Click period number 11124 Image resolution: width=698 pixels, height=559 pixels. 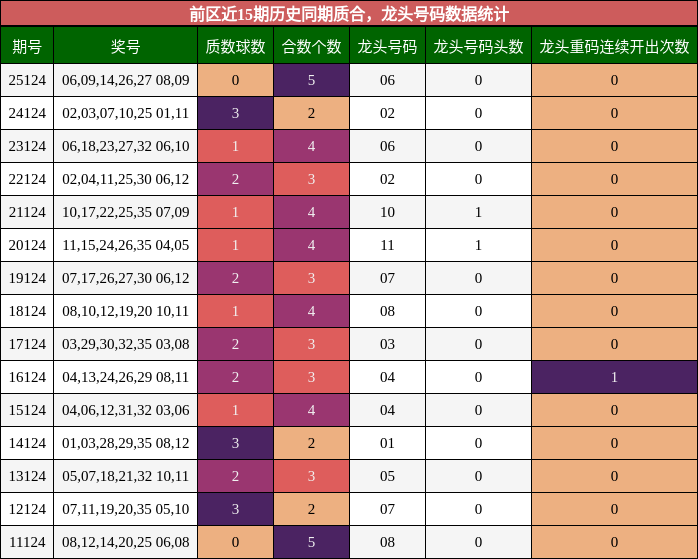tap(27, 542)
